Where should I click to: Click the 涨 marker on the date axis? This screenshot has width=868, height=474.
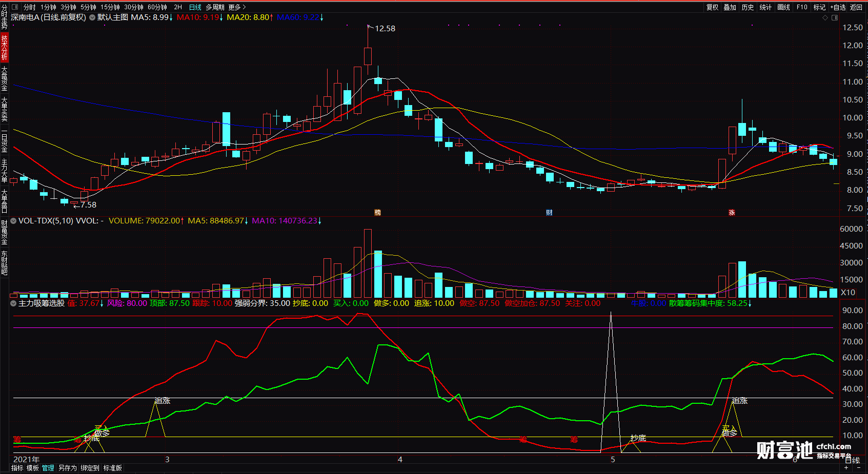point(732,213)
